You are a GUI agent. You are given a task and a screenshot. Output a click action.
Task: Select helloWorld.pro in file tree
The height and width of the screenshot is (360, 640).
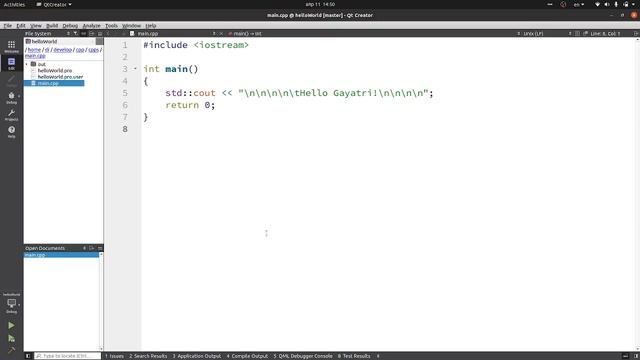[x=55, y=71]
